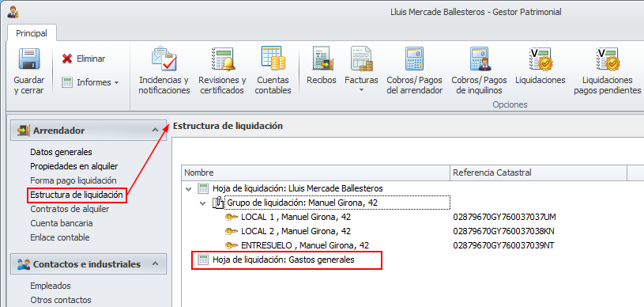Click cadastral reference 02879670GY760037038KN
The width and height of the screenshot is (644, 307).
click(x=504, y=231)
